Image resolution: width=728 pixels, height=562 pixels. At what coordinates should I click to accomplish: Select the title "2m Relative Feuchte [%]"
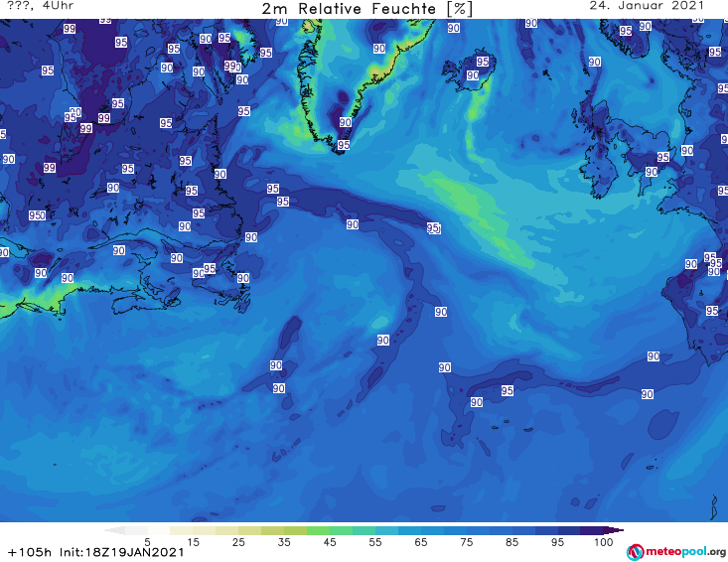click(x=366, y=9)
